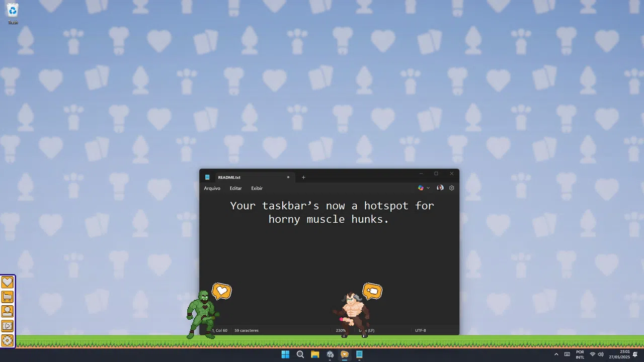Click the "59 caracteres" status entry
The image size is (644, 362).
247,330
